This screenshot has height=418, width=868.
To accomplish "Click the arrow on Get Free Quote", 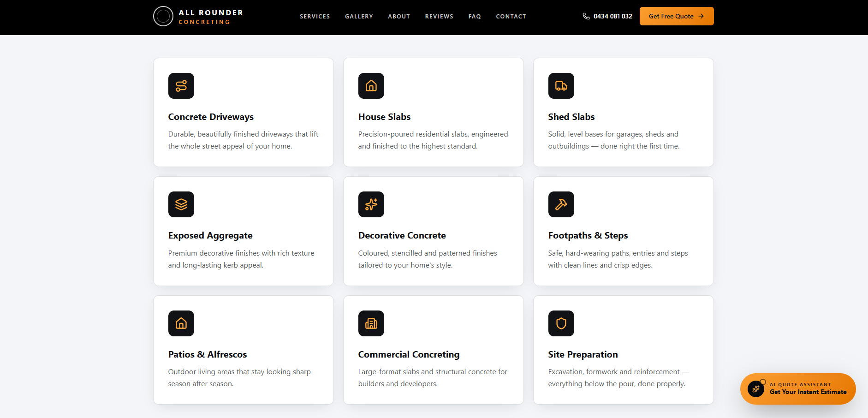I will 701,16.
